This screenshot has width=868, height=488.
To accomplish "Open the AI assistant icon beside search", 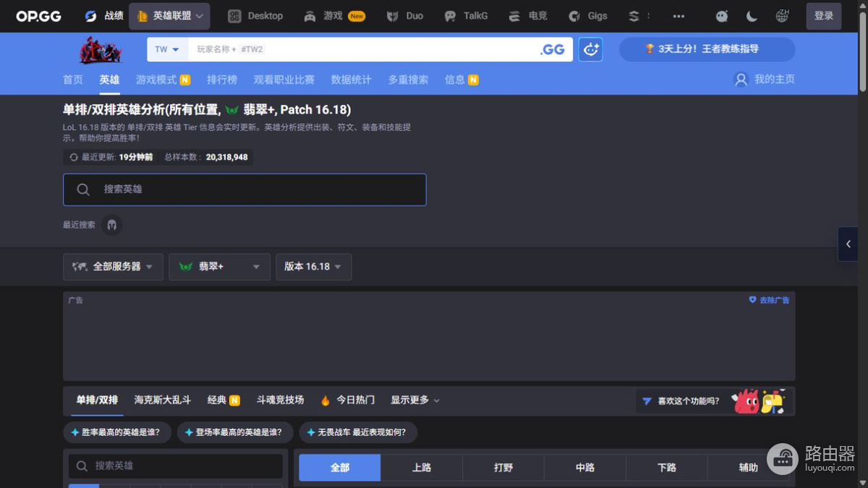I will pos(591,49).
